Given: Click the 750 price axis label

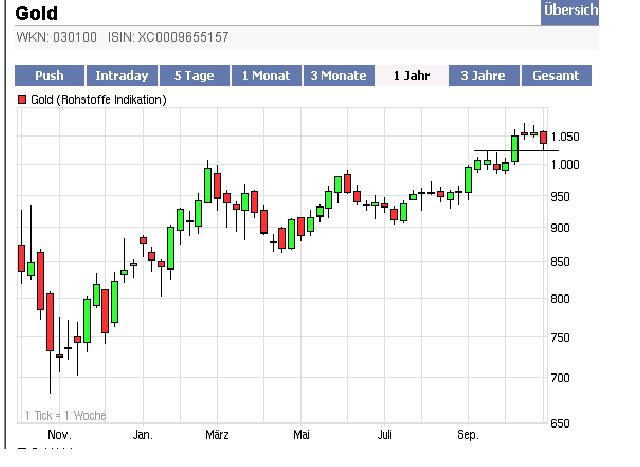Looking at the screenshot, I should click(560, 338).
